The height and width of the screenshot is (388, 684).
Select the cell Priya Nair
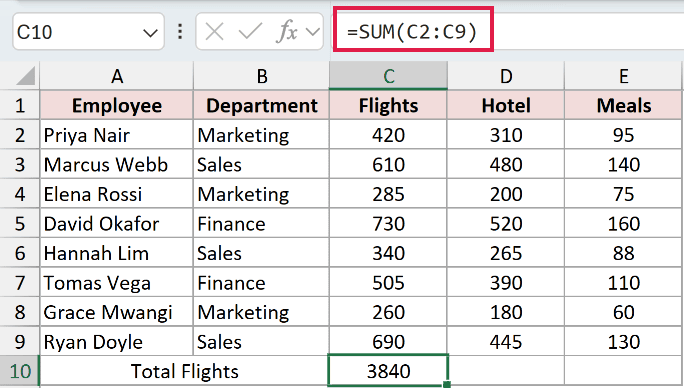(116, 135)
